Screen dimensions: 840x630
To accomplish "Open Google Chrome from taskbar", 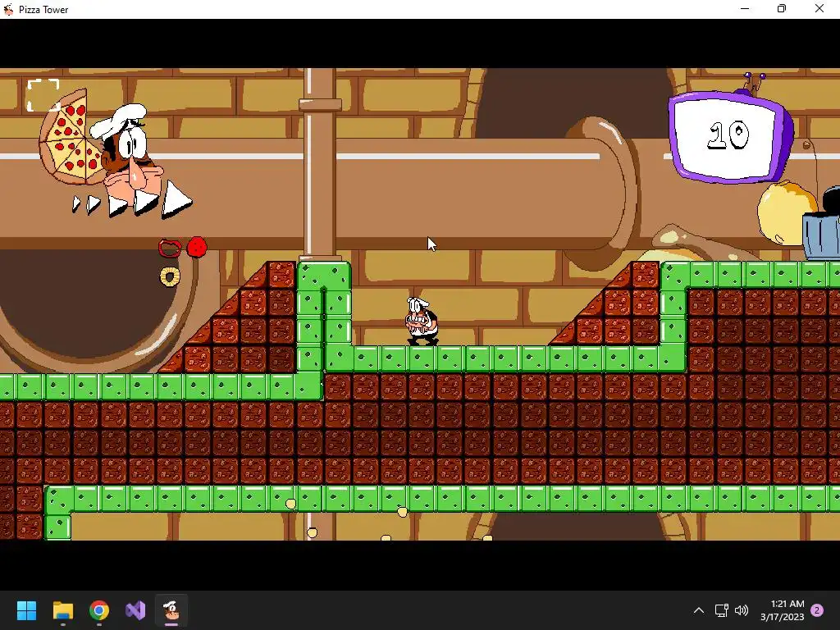I will [99, 610].
